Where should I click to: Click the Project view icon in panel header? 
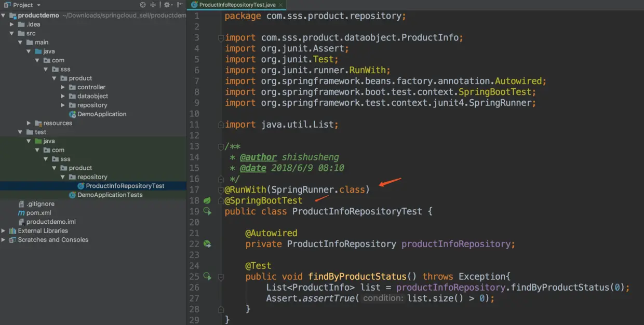[x=7, y=5]
